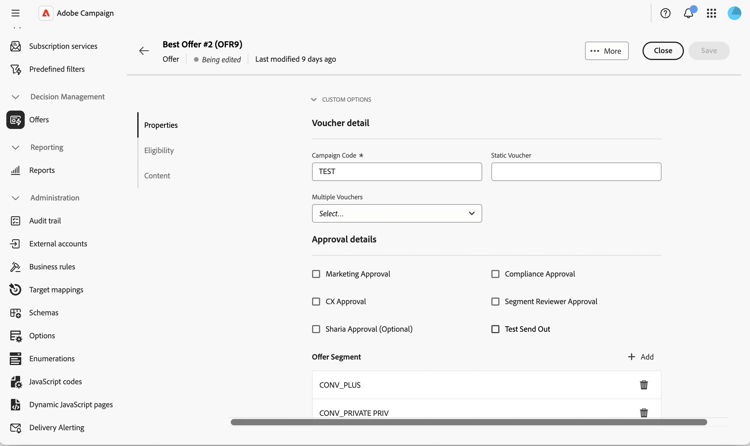Select the CONV_PLUS segment row
Screen dimensions: 750x446
(x=486, y=385)
